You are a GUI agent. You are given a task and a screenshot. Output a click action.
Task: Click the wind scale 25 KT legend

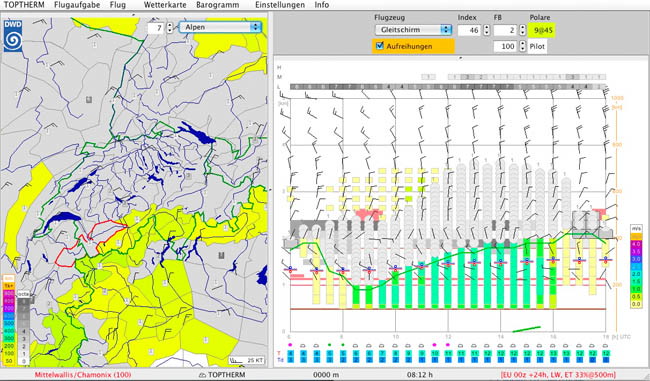coord(247,360)
